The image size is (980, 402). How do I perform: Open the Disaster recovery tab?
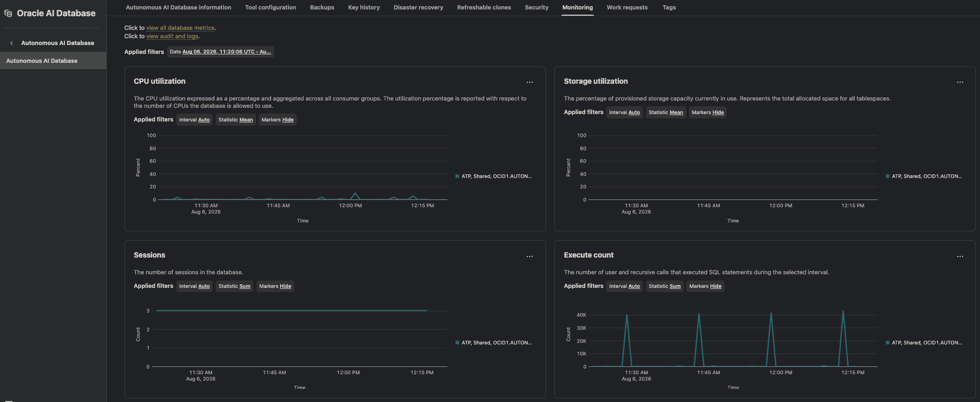[x=418, y=7]
